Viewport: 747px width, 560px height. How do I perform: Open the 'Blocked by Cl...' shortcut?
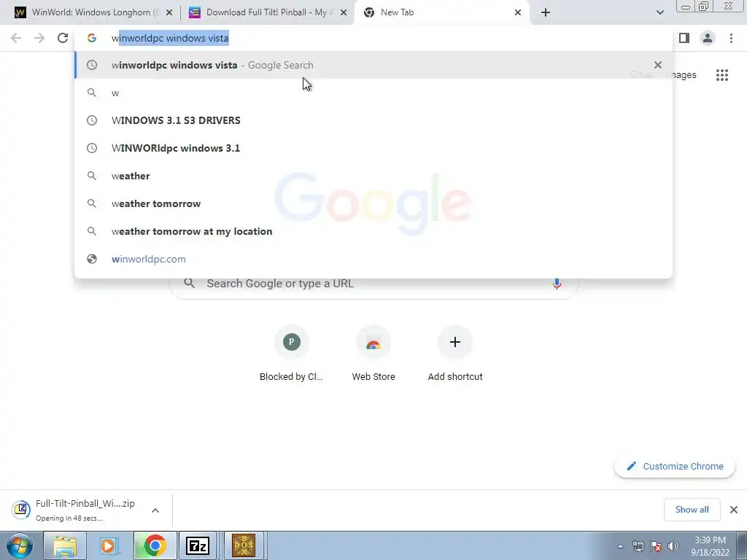click(291, 354)
